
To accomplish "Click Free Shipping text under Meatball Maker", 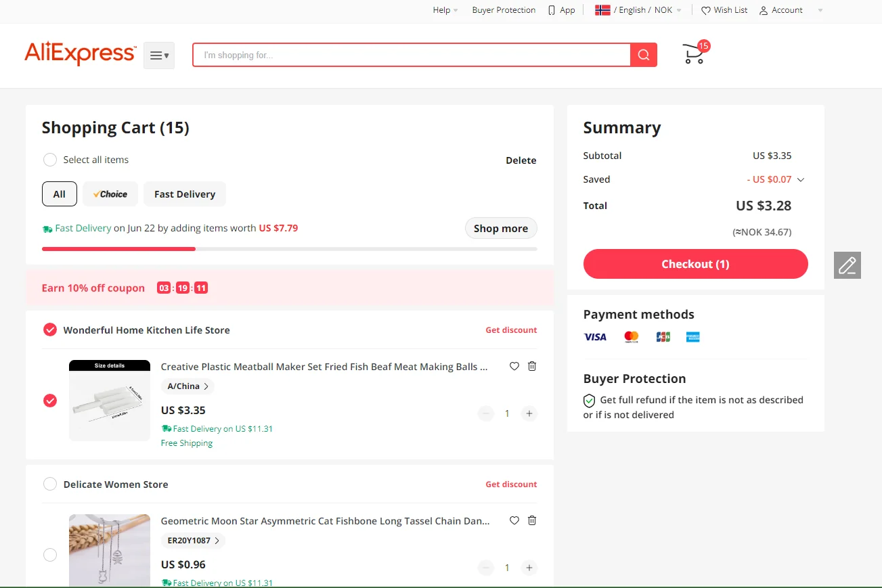I will point(187,443).
